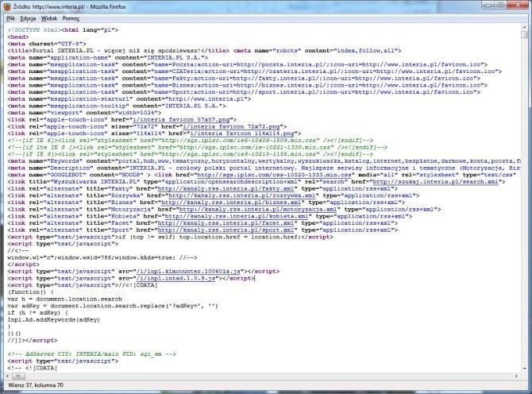Click the msapplication-tooltip meta line
Viewport: 532px width, 394px height.
[x=117, y=106]
